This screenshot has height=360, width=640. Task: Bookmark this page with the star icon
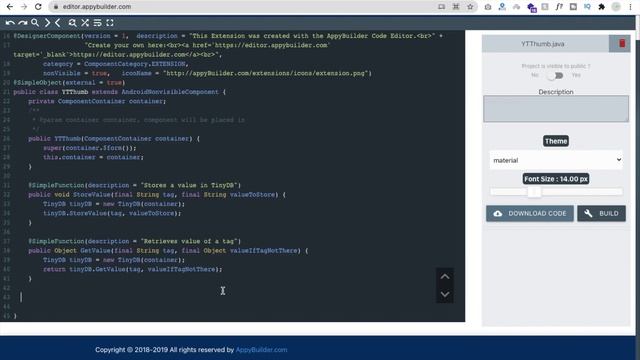470,7
